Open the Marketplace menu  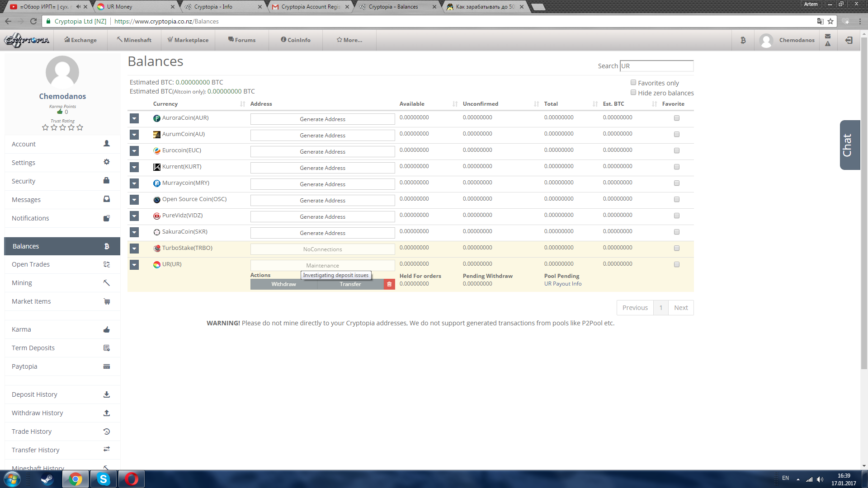(188, 40)
